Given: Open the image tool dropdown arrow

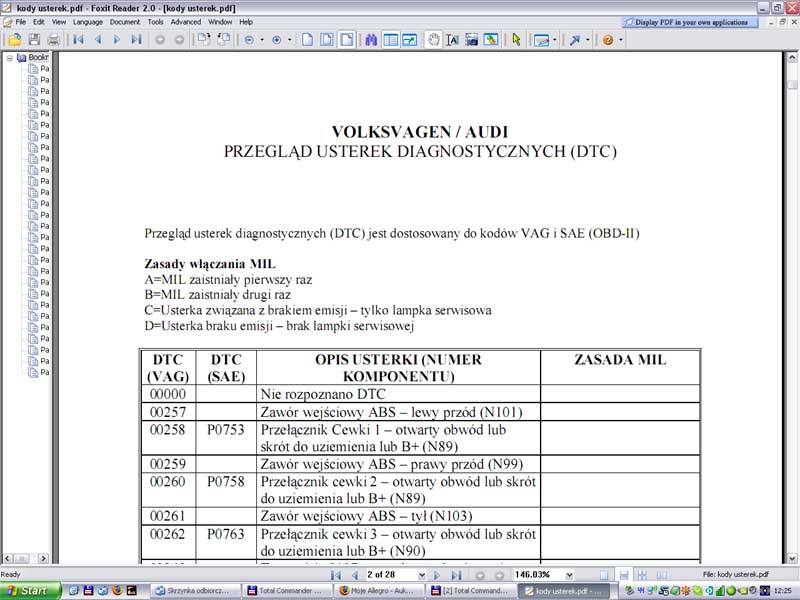Looking at the screenshot, I should tap(555, 40).
